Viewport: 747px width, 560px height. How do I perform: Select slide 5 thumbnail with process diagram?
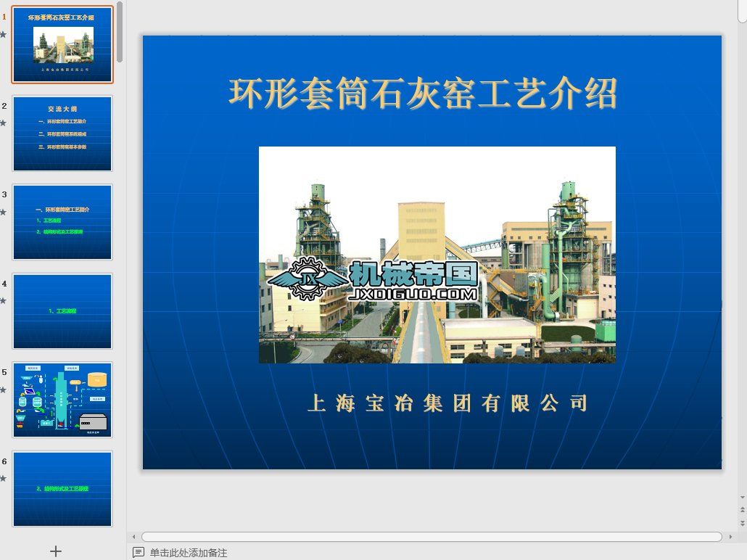pos(62,400)
